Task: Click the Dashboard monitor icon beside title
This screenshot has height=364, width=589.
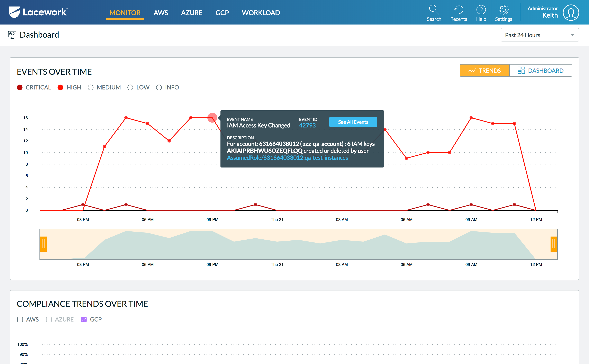Action: tap(12, 35)
